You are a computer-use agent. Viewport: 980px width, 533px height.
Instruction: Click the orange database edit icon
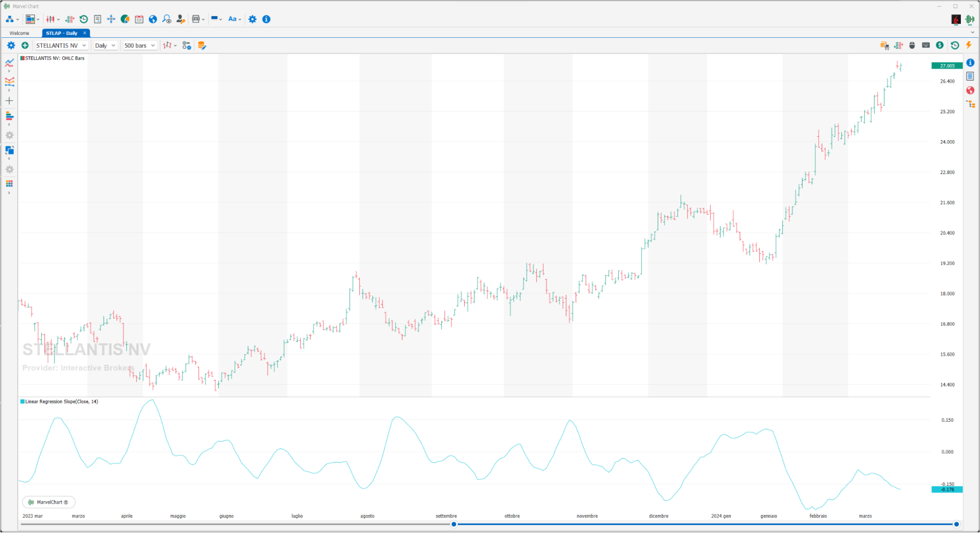pos(201,46)
